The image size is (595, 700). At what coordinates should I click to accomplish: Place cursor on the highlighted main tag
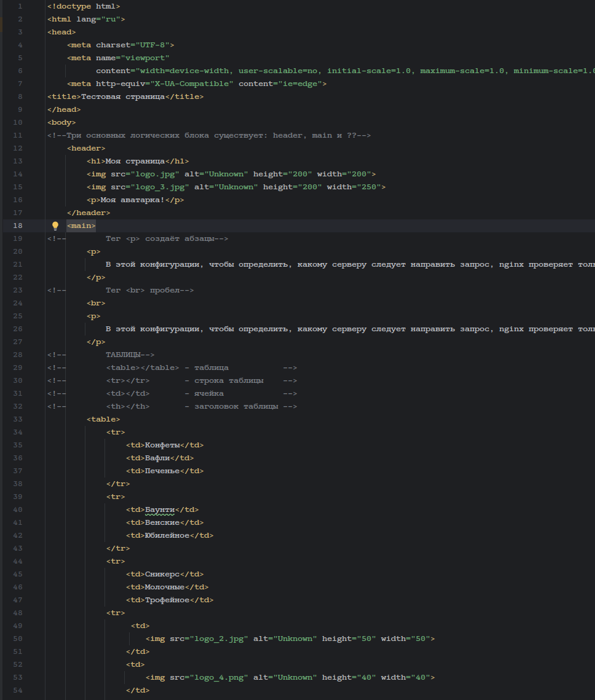pyautogui.click(x=81, y=226)
